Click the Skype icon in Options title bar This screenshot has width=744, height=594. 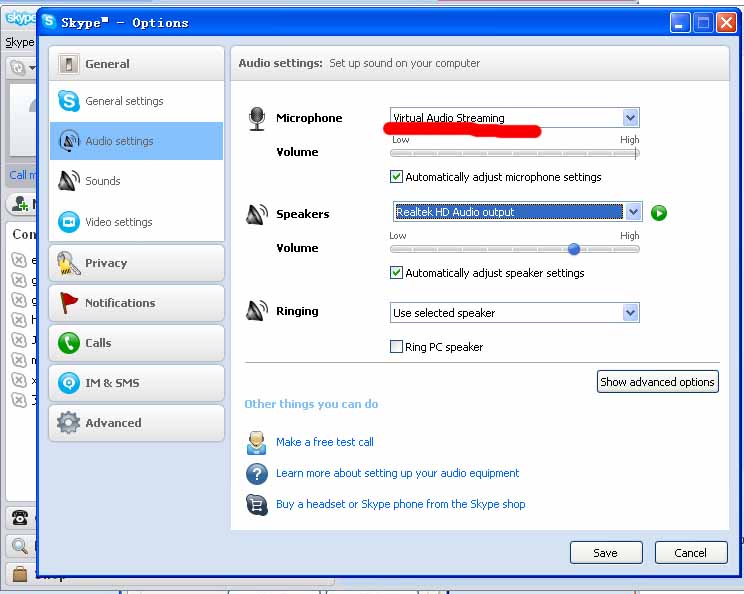48,22
